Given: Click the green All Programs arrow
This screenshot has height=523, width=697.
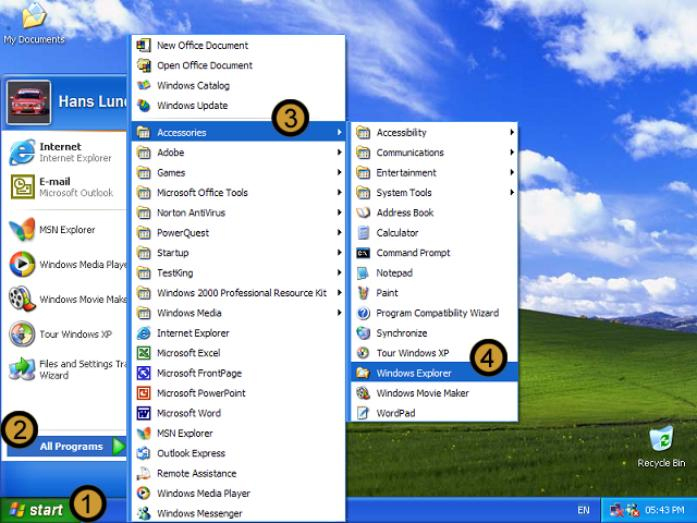Looking at the screenshot, I should click(119, 446).
